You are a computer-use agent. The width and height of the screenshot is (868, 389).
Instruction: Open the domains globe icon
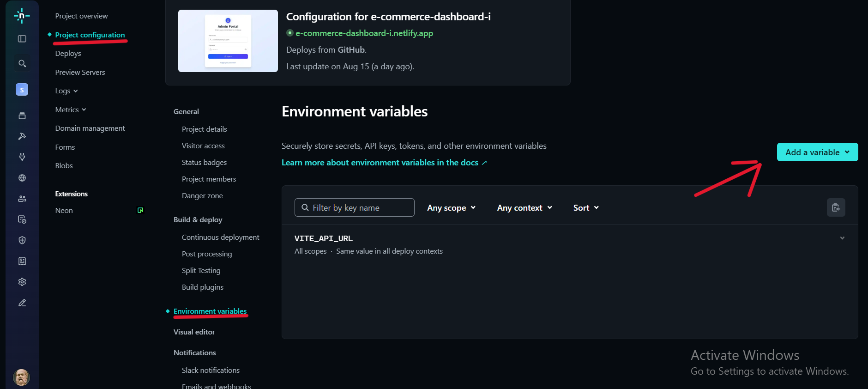tap(22, 178)
